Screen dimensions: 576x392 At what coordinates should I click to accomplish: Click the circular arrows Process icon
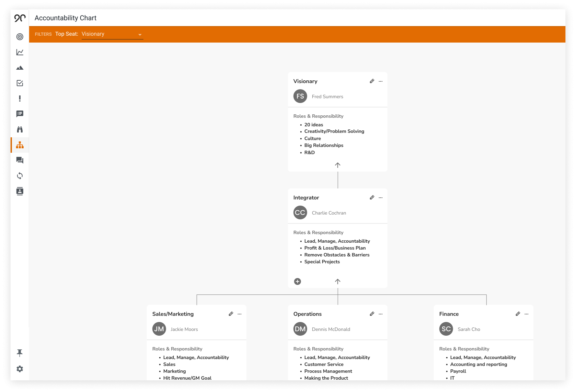[x=20, y=176]
